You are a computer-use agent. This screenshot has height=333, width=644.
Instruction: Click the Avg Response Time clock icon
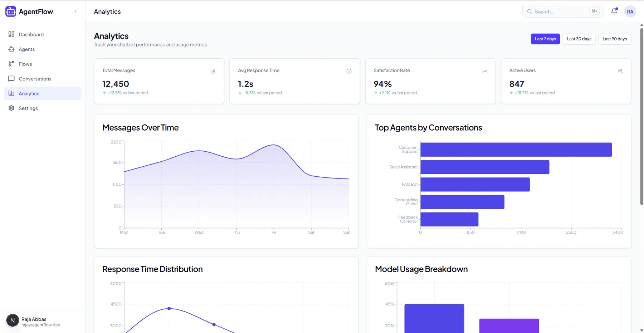(x=349, y=71)
